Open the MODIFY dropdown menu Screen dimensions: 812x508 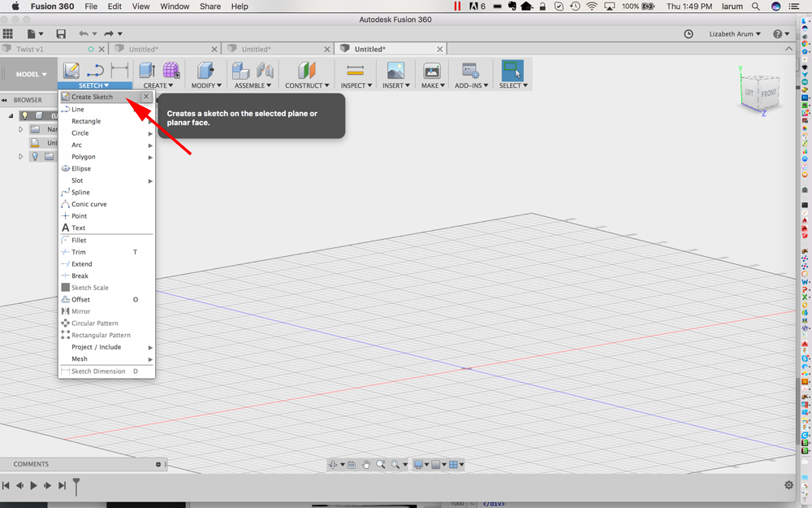point(206,85)
